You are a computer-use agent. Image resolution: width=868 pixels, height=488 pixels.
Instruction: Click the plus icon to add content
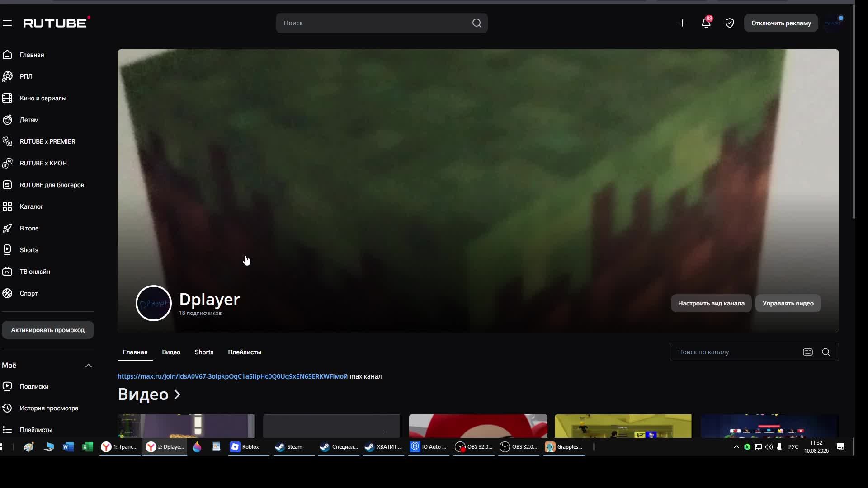pos(683,23)
